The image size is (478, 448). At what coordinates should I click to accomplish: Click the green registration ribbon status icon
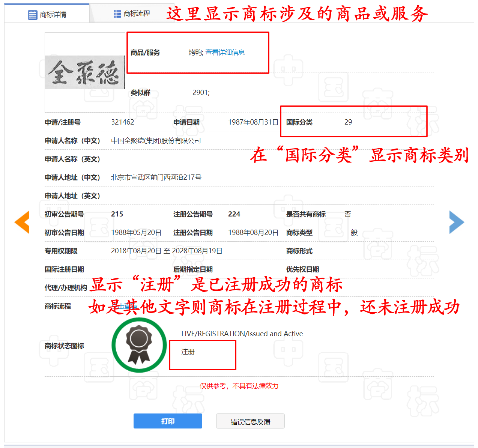139,345
